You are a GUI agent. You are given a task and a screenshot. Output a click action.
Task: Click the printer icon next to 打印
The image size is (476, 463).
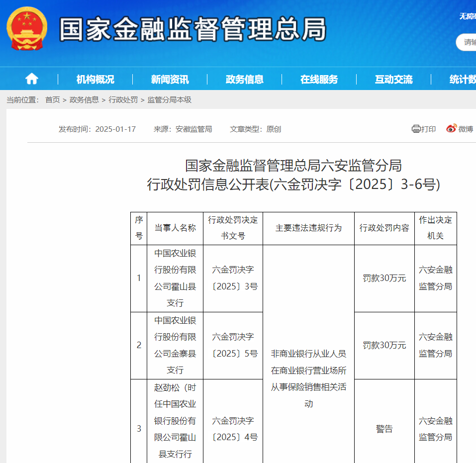point(416,129)
